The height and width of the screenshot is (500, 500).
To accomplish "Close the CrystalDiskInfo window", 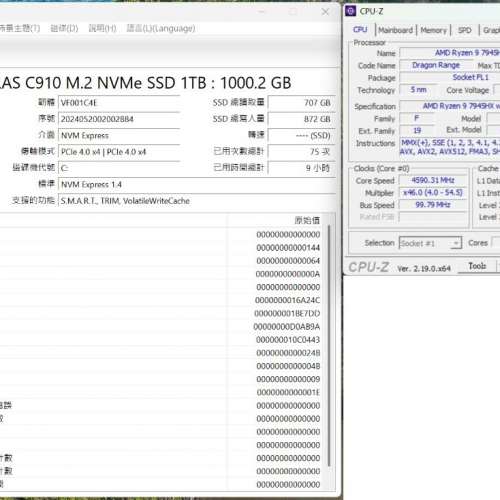I will (325, 12).
